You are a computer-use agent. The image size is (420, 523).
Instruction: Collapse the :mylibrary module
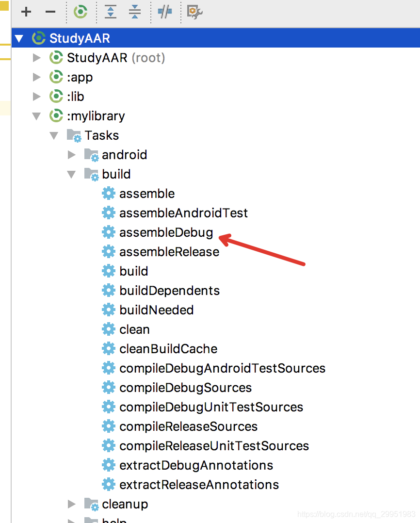(36, 116)
